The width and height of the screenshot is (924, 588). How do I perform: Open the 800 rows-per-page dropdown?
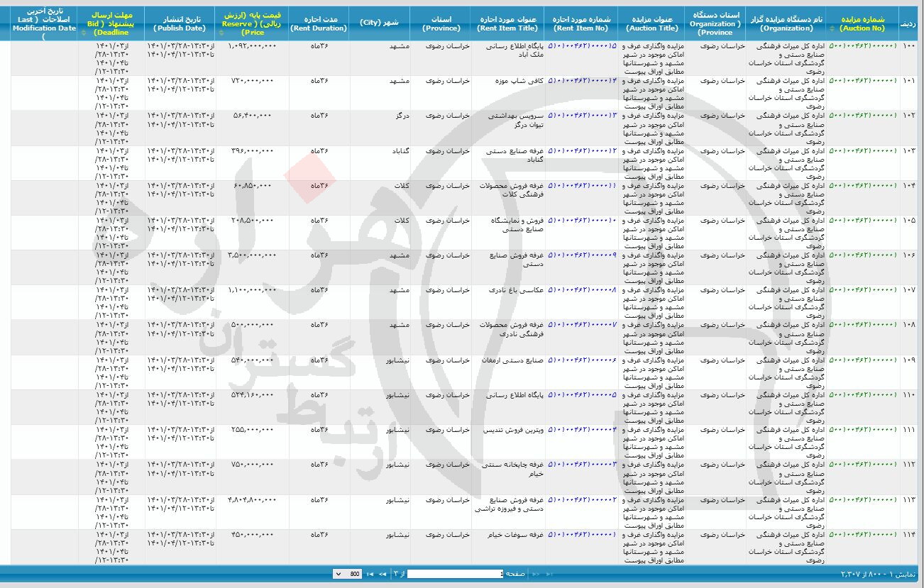(x=347, y=574)
